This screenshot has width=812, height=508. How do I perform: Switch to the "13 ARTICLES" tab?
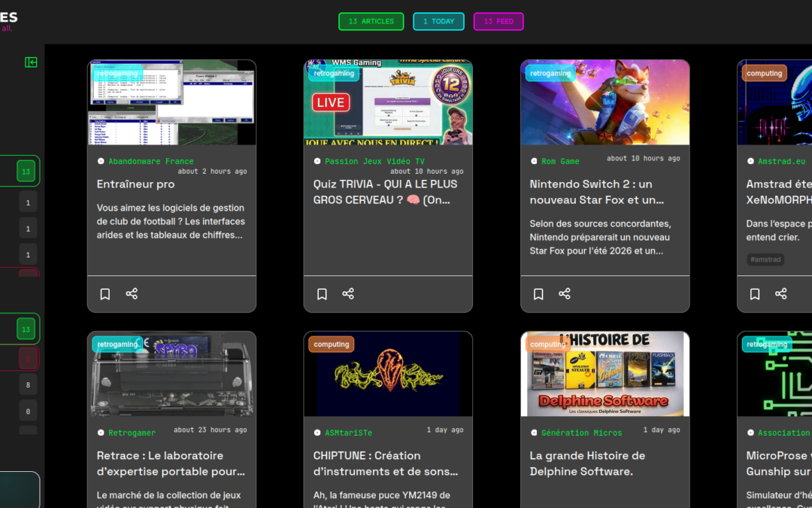(x=371, y=21)
